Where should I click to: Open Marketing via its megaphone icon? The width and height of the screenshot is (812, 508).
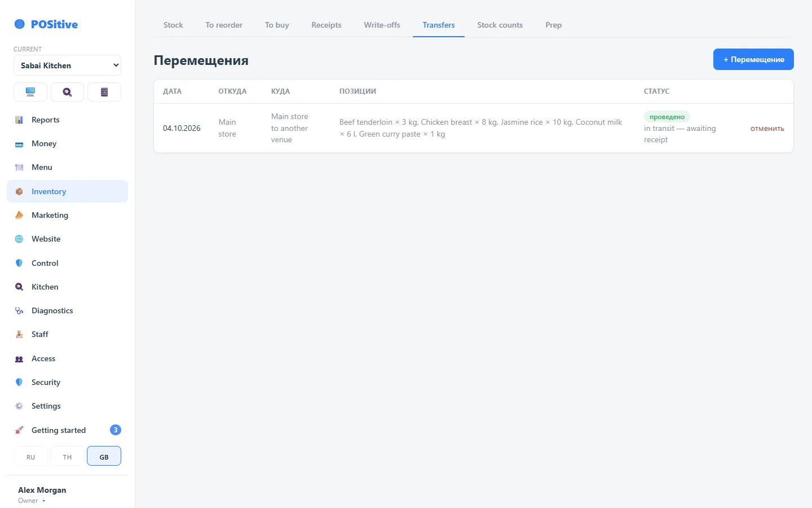(19, 215)
